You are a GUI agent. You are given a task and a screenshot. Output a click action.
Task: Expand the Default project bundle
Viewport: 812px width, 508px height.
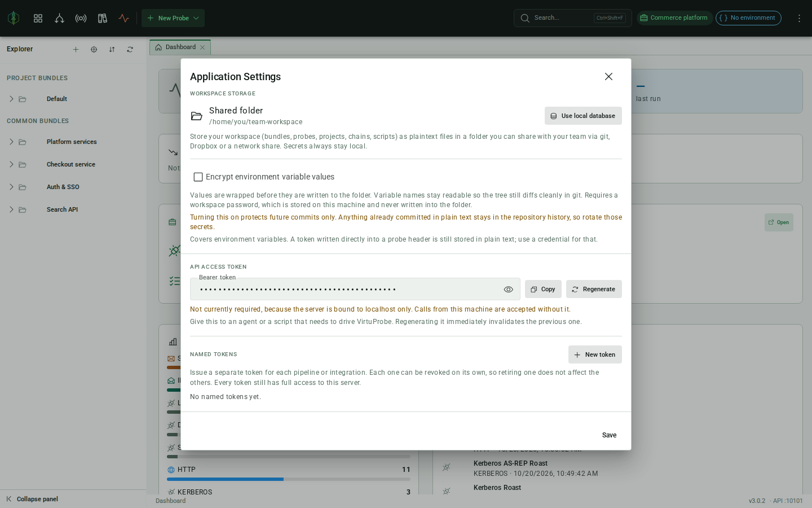tap(11, 99)
